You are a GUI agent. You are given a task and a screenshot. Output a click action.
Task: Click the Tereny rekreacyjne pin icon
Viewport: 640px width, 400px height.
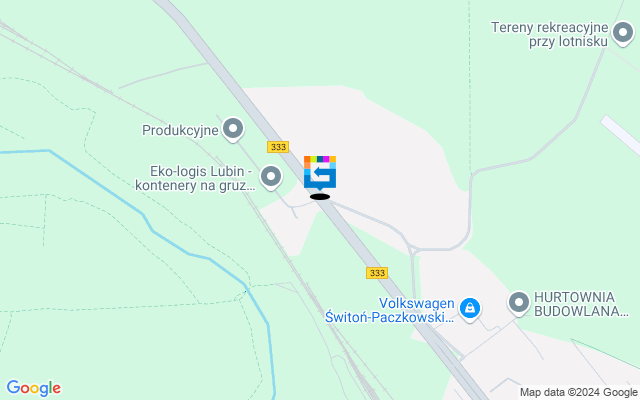(x=623, y=33)
